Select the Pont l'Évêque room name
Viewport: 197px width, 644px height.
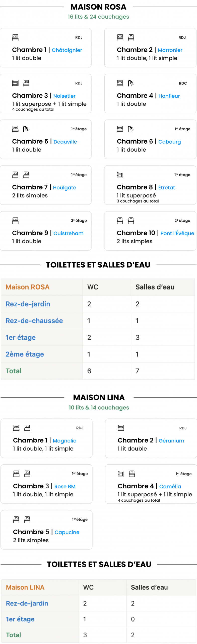click(x=177, y=233)
